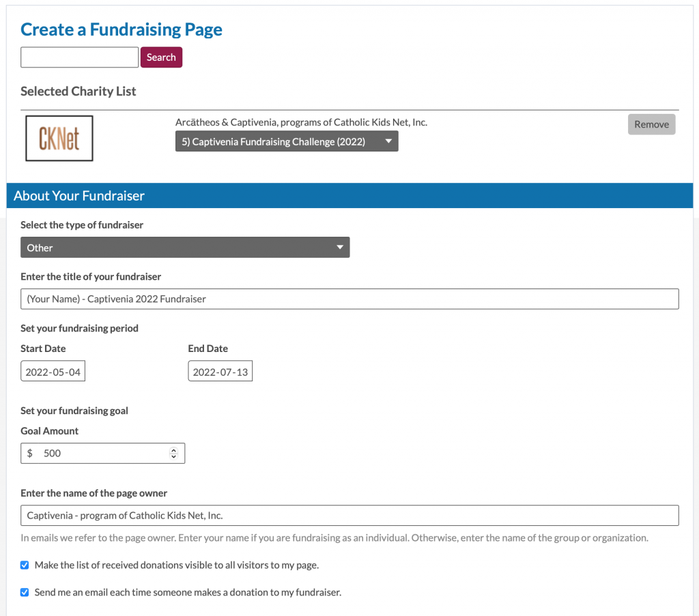The width and height of the screenshot is (699, 616).
Task: Expand the fundraiser type dropdown showing Other
Action: pos(185,247)
